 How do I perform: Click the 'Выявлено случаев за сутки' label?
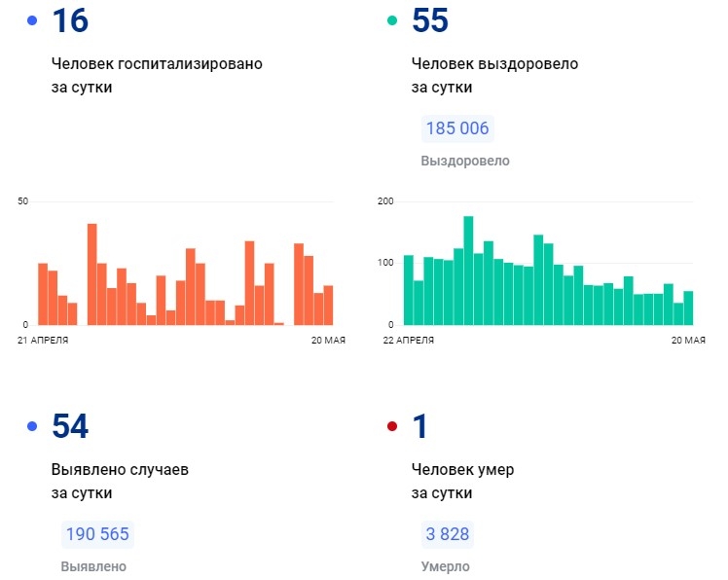coord(120,481)
